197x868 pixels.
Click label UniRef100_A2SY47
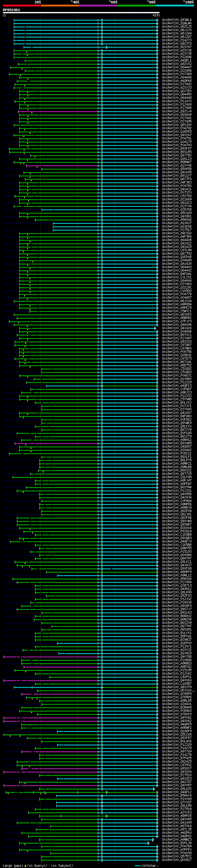pos(177,47)
